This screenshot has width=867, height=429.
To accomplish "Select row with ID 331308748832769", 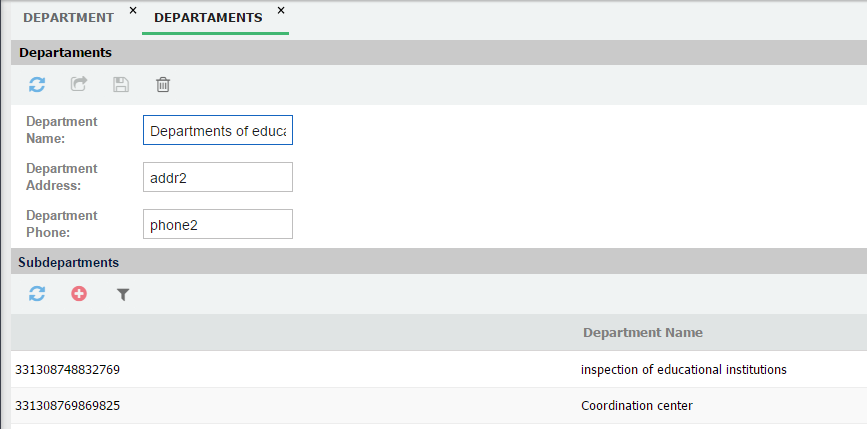I will (x=68, y=369).
